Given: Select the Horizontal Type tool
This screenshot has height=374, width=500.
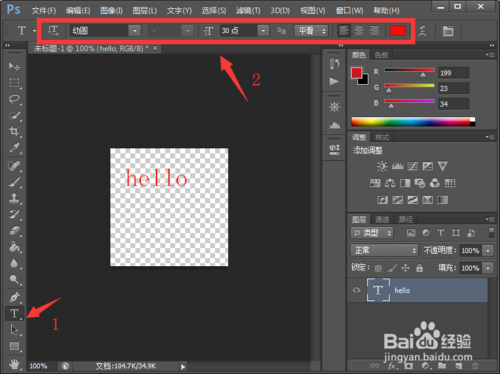Looking at the screenshot, I should (14, 313).
